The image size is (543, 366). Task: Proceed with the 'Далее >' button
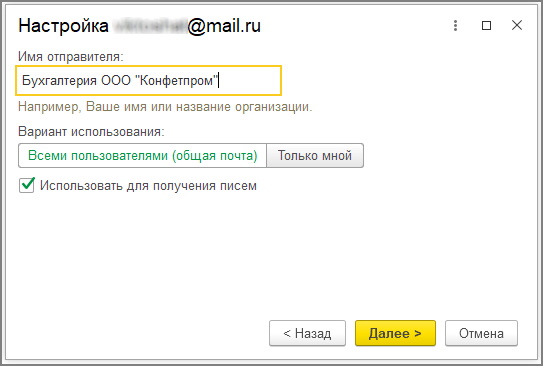click(x=395, y=333)
